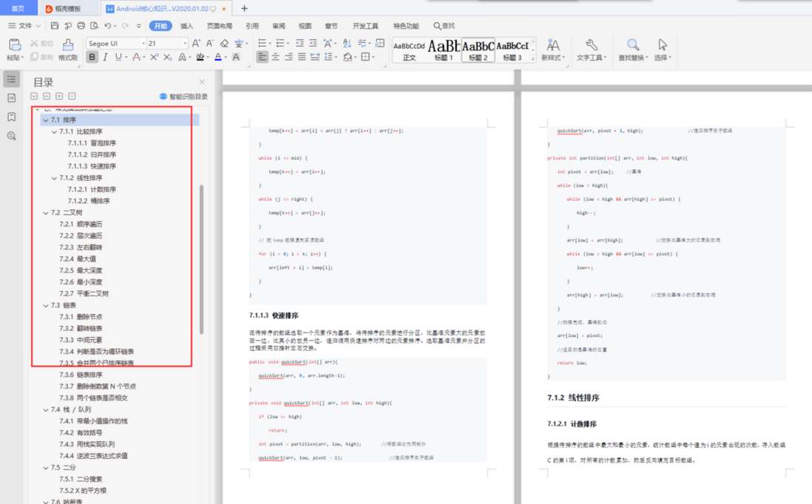Switch to the 页面布局 ribbon tab
The width and height of the screenshot is (812, 504).
(220, 26)
